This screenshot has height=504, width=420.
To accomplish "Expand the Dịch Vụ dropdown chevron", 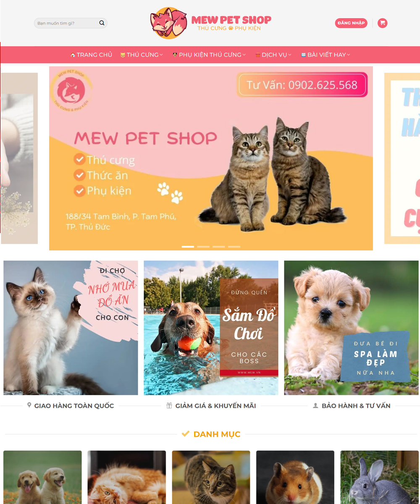I will point(290,55).
